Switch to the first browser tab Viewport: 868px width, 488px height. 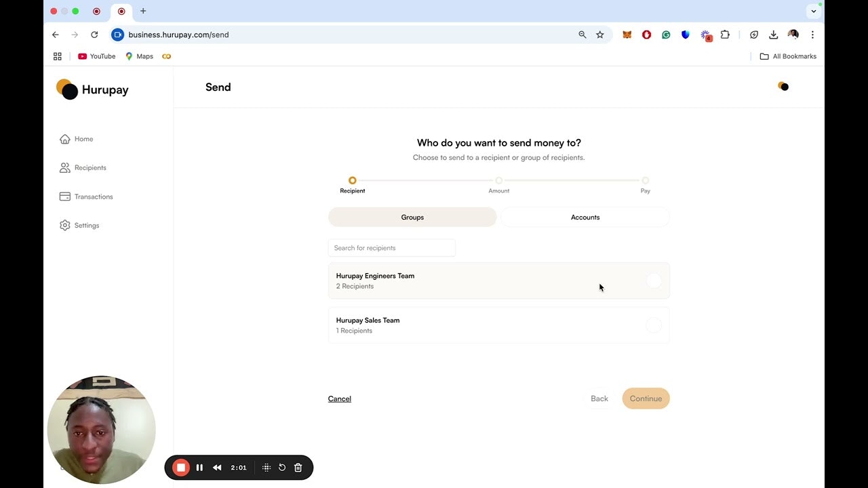pyautogui.click(x=96, y=12)
